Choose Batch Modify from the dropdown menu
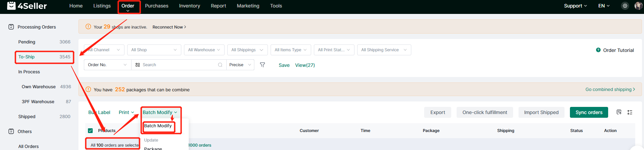The height and width of the screenshot is (150, 644). [158, 126]
